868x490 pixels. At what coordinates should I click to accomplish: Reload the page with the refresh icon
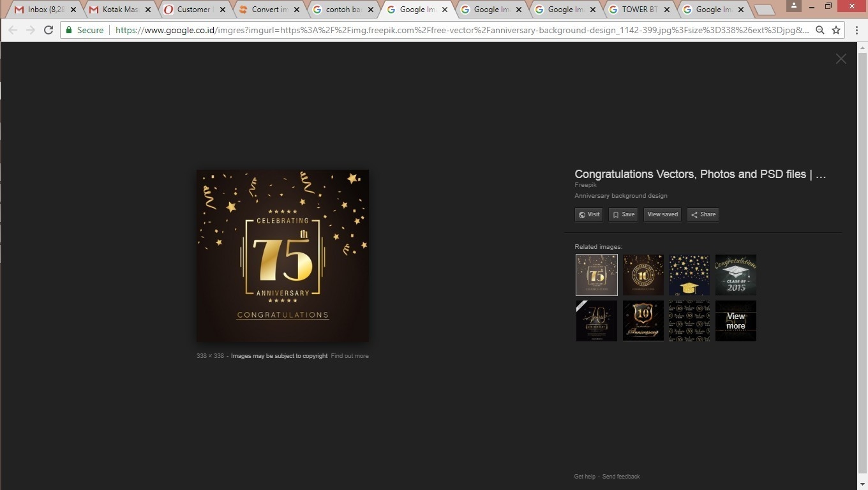click(49, 30)
